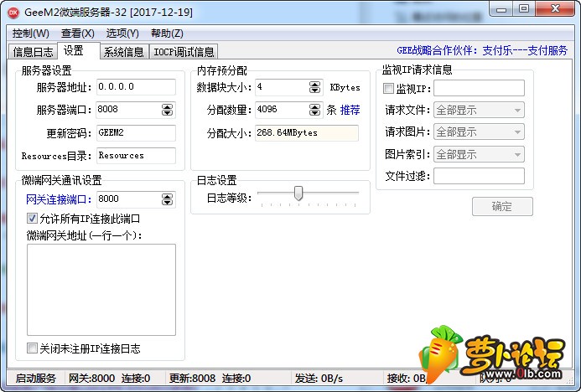Click the 网关:8000 status bar entry

[92, 379]
